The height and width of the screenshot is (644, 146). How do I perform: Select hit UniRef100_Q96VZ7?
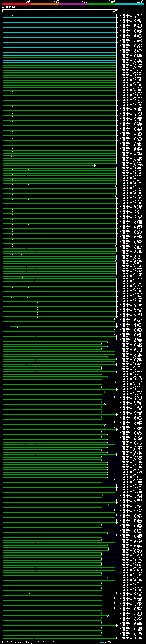[131, 254]
